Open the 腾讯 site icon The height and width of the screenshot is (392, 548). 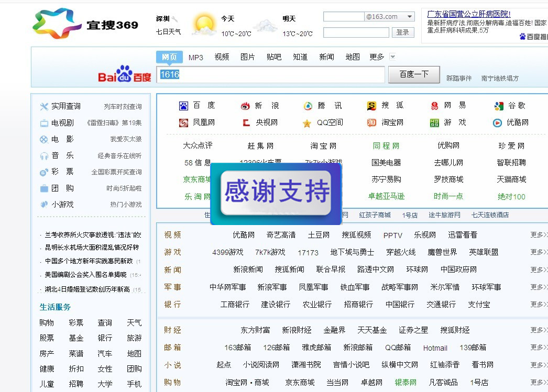(x=308, y=106)
